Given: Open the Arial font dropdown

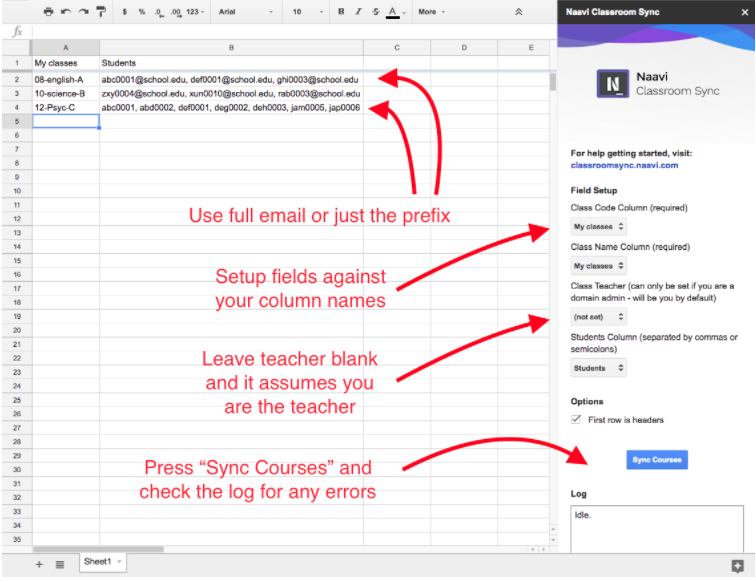Looking at the screenshot, I should (245, 12).
